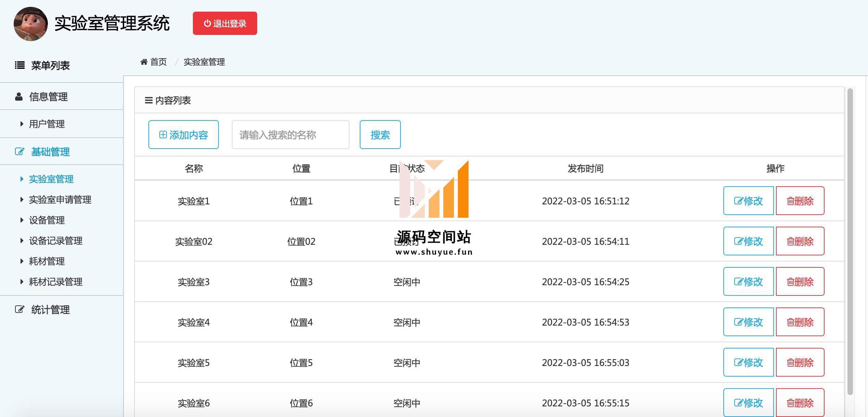Open 实验室申请管理 in the sidebar
868x417 pixels.
pyautogui.click(x=60, y=200)
